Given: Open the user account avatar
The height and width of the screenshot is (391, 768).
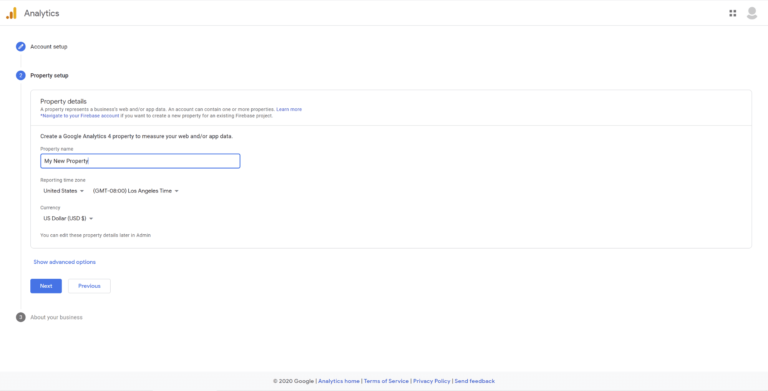Looking at the screenshot, I should (x=751, y=13).
